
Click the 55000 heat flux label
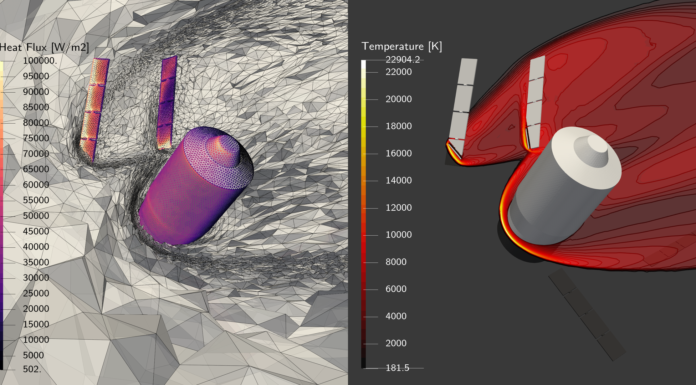pos(36,200)
